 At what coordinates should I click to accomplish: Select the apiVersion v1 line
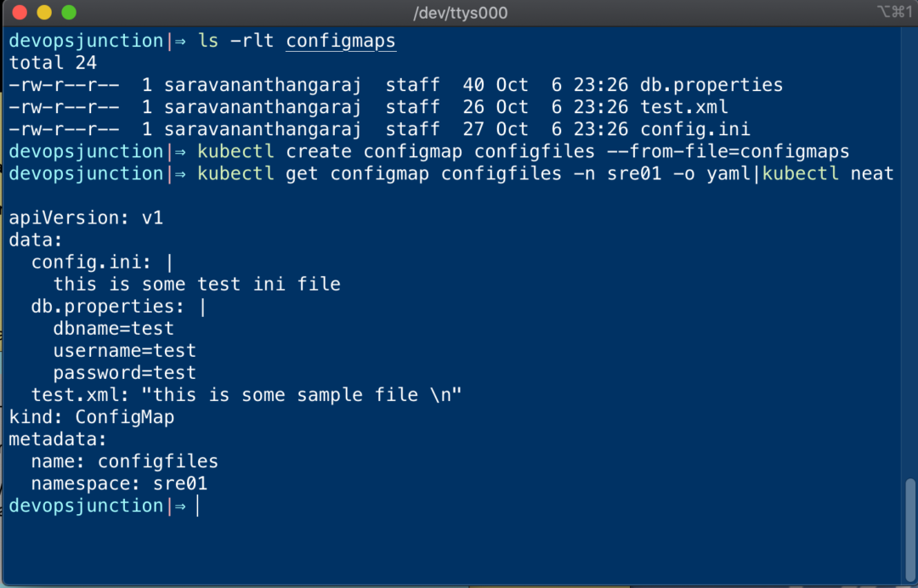[85, 217]
